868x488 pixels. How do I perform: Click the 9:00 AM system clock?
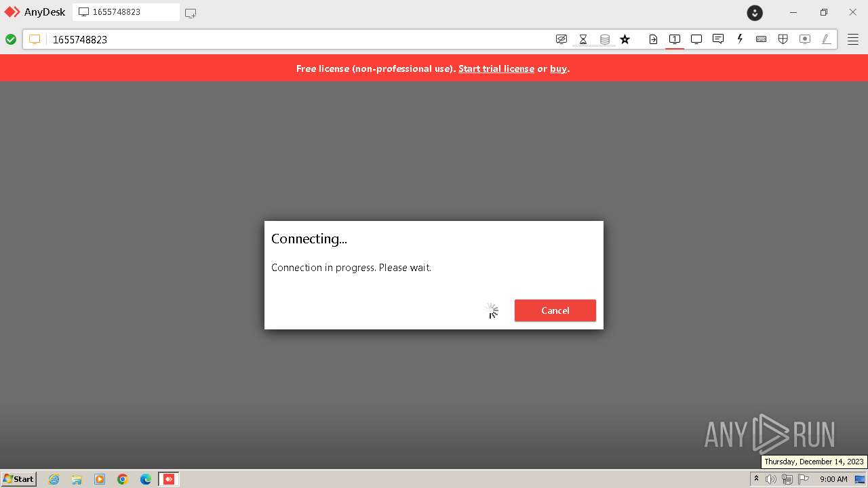833,479
